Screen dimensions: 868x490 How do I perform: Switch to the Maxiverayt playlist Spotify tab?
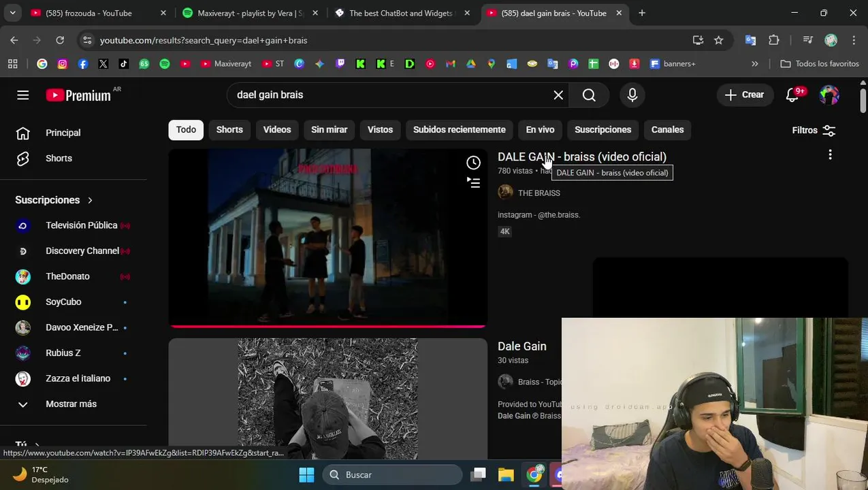tap(251, 13)
